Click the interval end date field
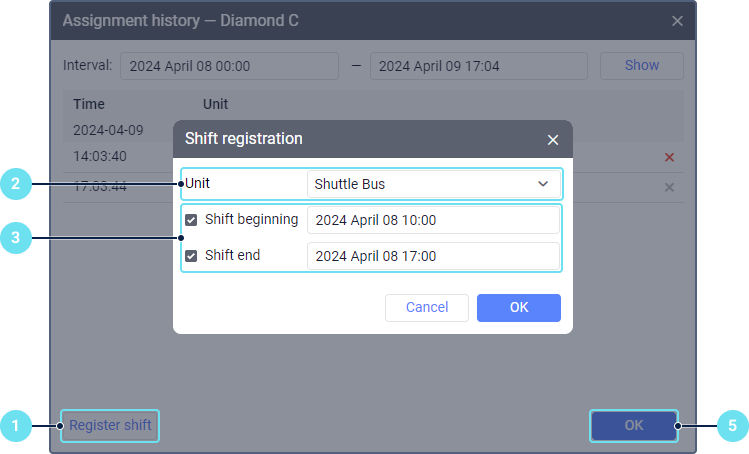This screenshot has width=749, height=454. (x=478, y=66)
